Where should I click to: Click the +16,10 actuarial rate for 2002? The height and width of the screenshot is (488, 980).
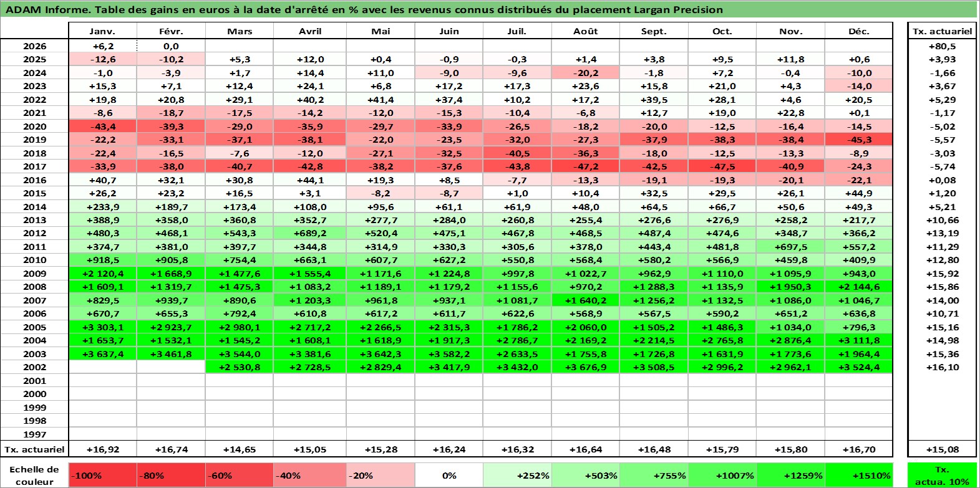pos(942,367)
